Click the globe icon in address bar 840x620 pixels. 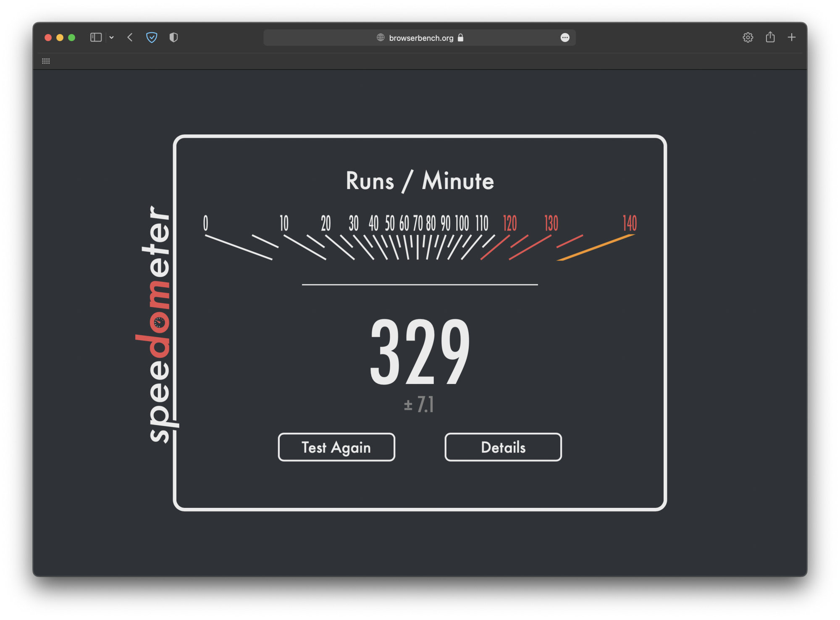tap(381, 37)
